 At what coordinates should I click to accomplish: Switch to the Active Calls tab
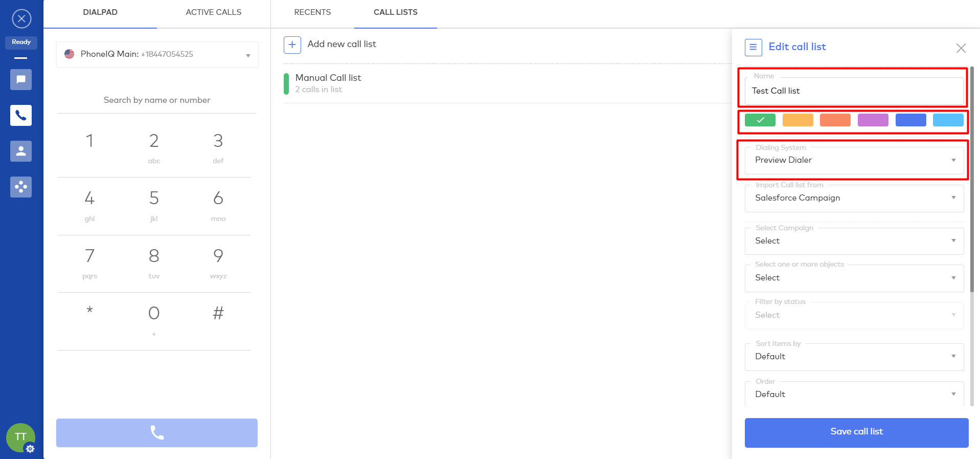[x=213, y=12]
